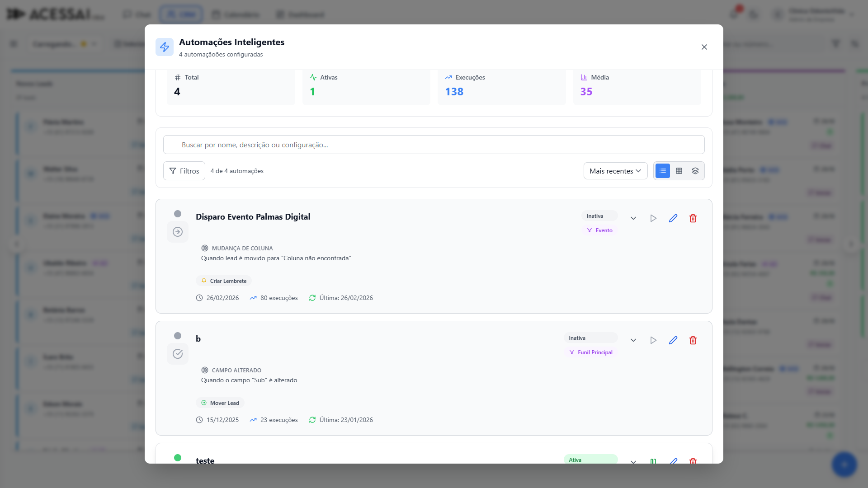The height and width of the screenshot is (488, 868).
Task: Edit the Disparo Evento Palmas Digital automation
Action: [x=673, y=218]
